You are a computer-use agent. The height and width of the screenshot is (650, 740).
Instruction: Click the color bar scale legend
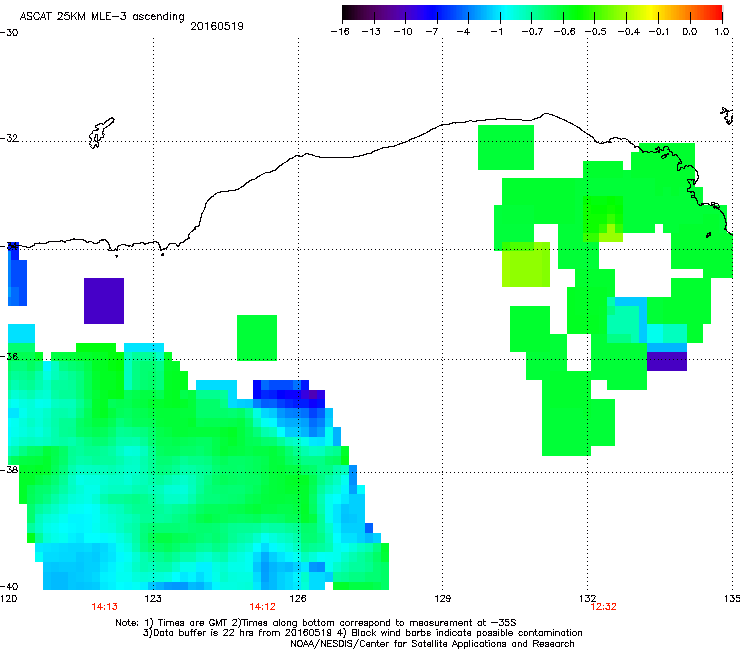[x=532, y=13]
